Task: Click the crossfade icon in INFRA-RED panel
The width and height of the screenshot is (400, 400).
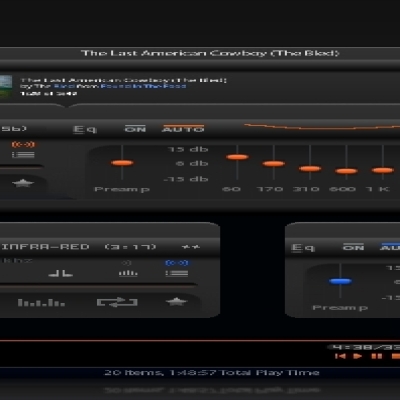Action: click(60, 274)
